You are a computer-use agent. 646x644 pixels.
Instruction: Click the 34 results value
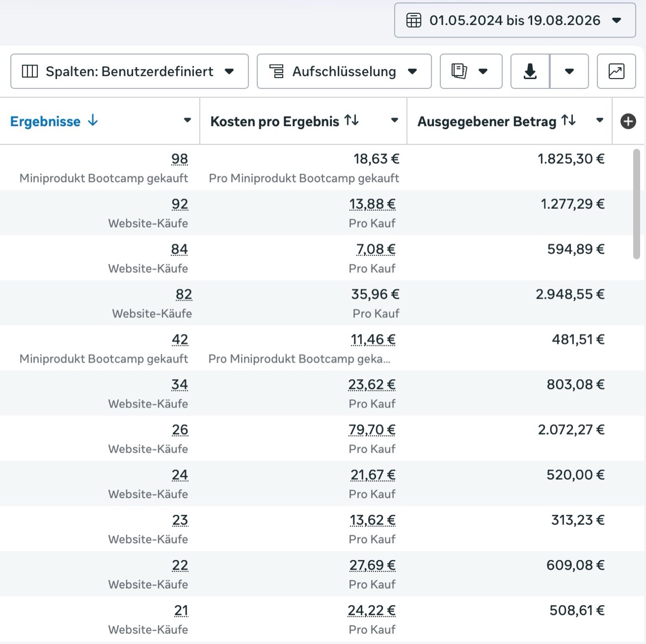pos(179,385)
